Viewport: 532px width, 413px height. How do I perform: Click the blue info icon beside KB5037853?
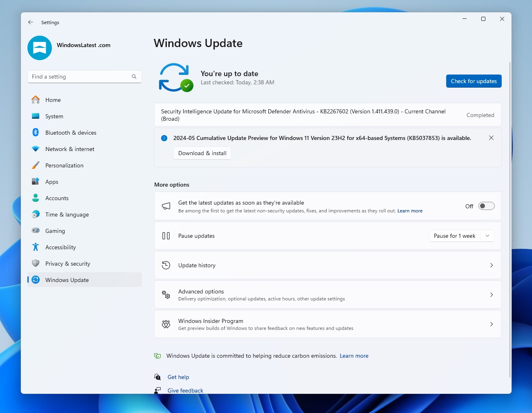tap(164, 138)
